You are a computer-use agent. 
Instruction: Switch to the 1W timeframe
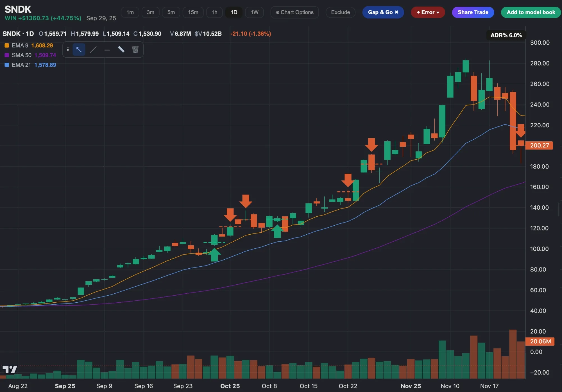pos(254,12)
